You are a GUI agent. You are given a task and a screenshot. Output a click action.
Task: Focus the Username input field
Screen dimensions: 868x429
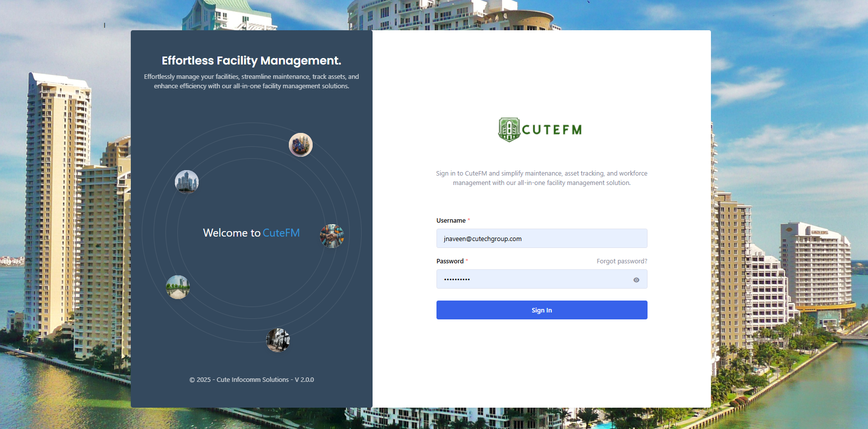[542, 239]
